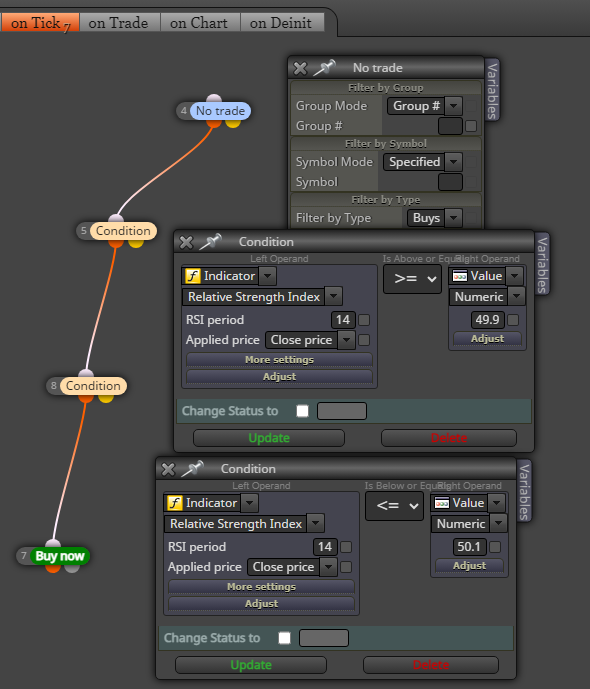This screenshot has width=590, height=689.
Task: Click the yellow output dot of the No trade block
Action: tap(233, 123)
